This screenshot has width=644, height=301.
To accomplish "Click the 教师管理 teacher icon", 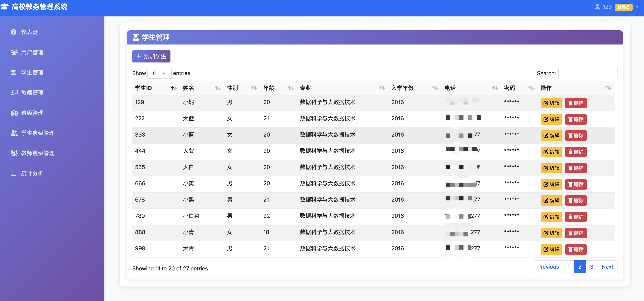I will 14,93.
